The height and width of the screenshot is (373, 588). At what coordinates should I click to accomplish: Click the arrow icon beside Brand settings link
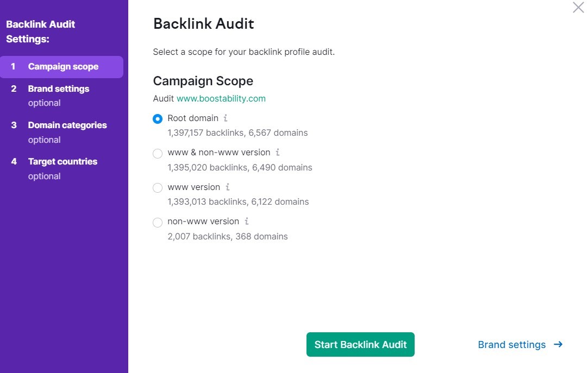click(x=559, y=344)
